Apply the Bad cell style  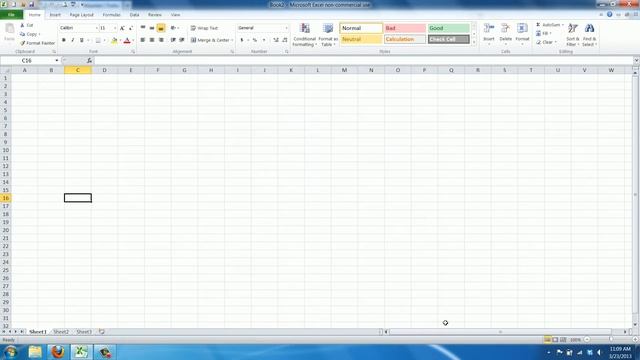[405, 28]
